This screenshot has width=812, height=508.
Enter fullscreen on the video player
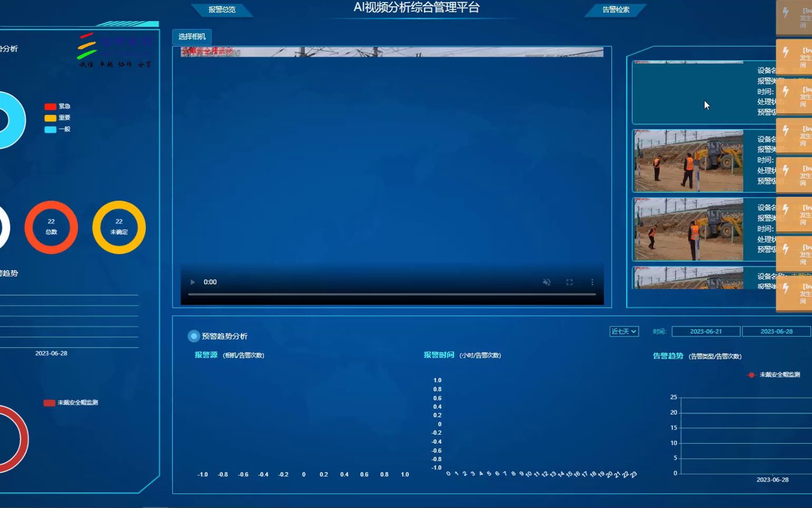click(569, 282)
